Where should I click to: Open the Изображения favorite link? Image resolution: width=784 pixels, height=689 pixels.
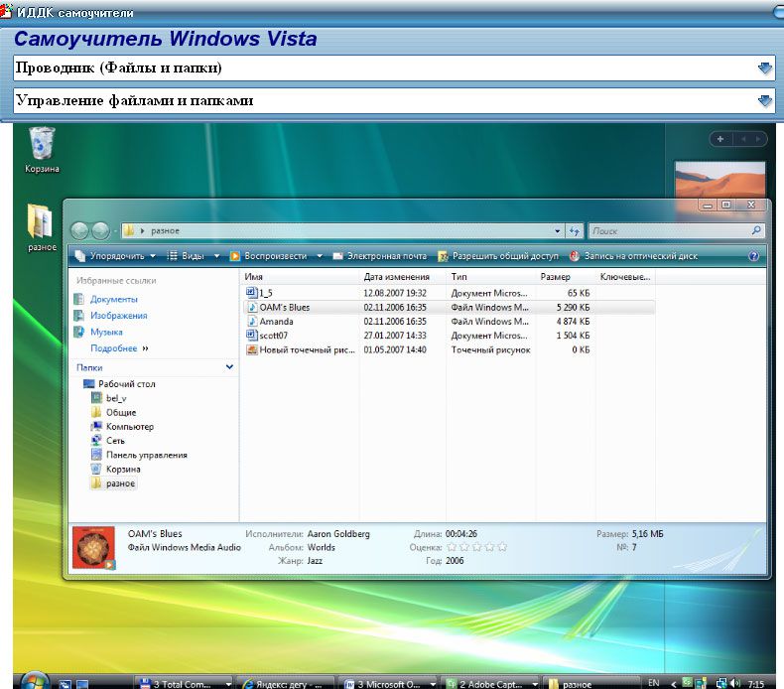118,316
